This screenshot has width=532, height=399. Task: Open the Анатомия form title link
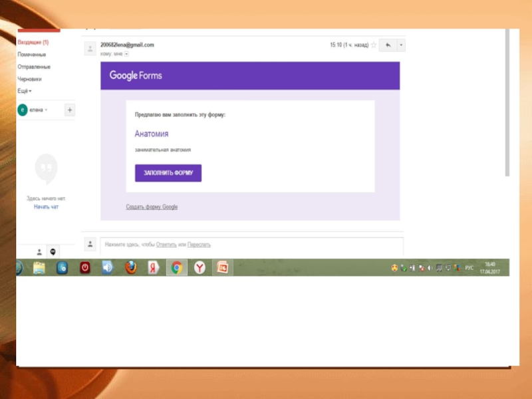point(152,134)
